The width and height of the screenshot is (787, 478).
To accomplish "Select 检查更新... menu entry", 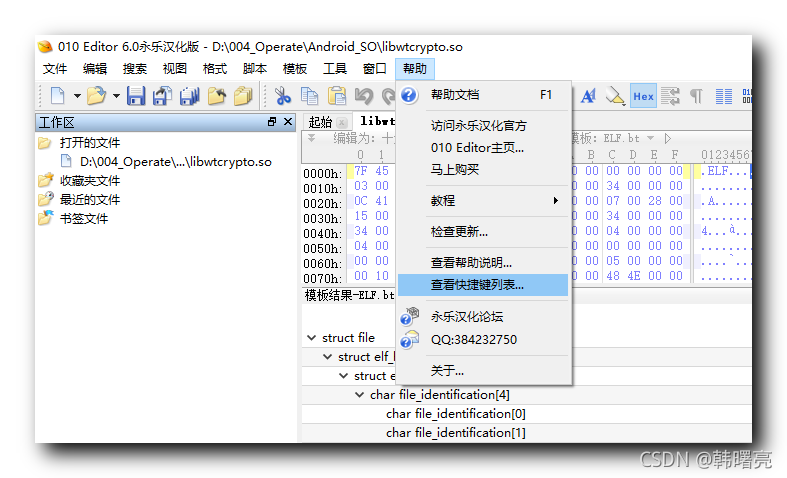I will pos(483,231).
